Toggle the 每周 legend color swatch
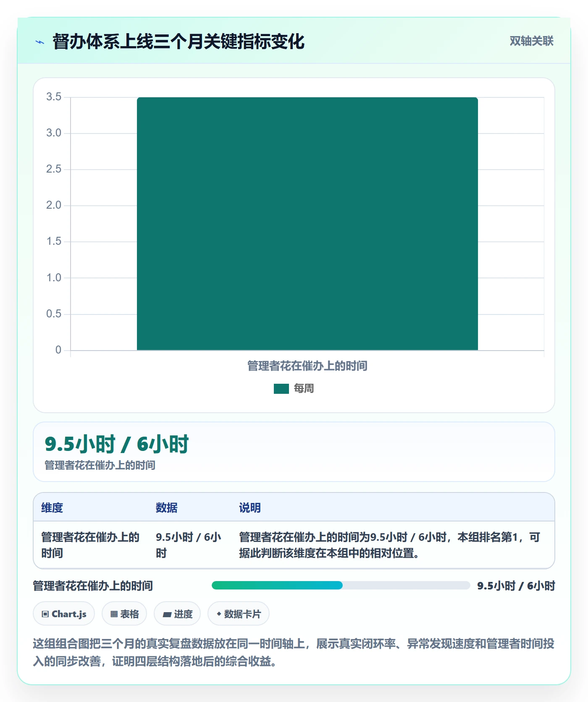Viewport: 588px width, 702px height. click(x=281, y=389)
